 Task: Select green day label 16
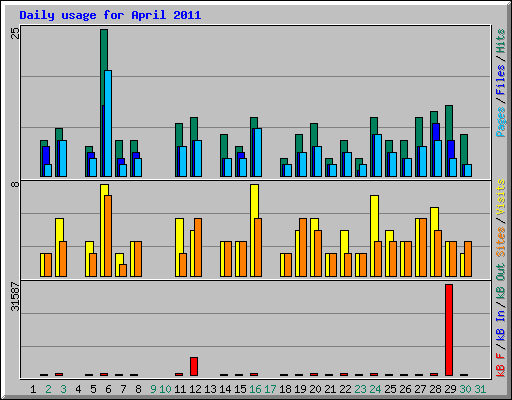click(255, 389)
